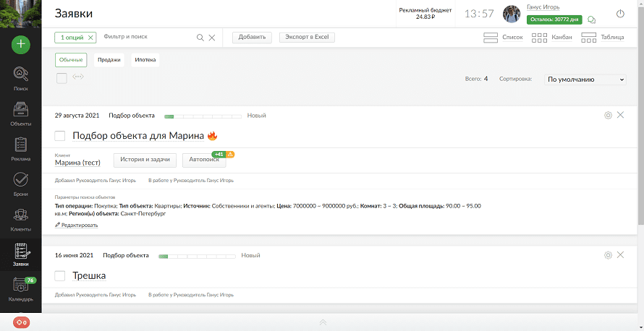Open the Реклама section in sidebar
Viewport: 644px width, 331px height.
click(20, 149)
